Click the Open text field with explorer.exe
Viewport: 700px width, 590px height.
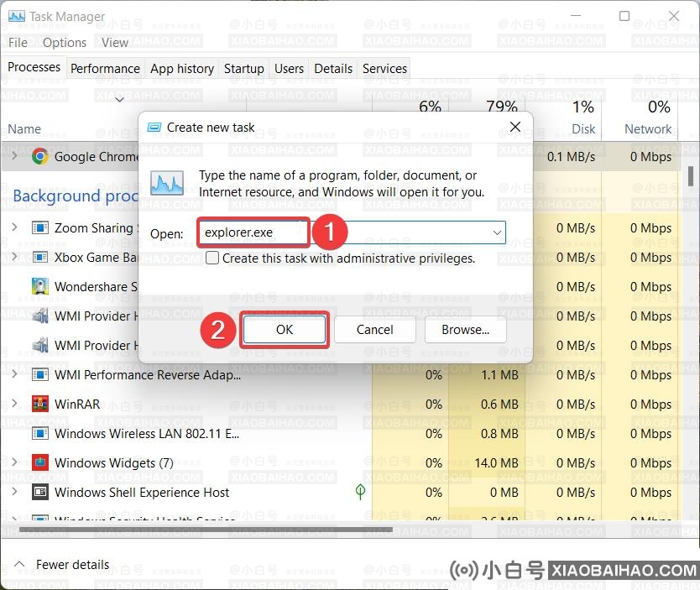[x=352, y=232]
